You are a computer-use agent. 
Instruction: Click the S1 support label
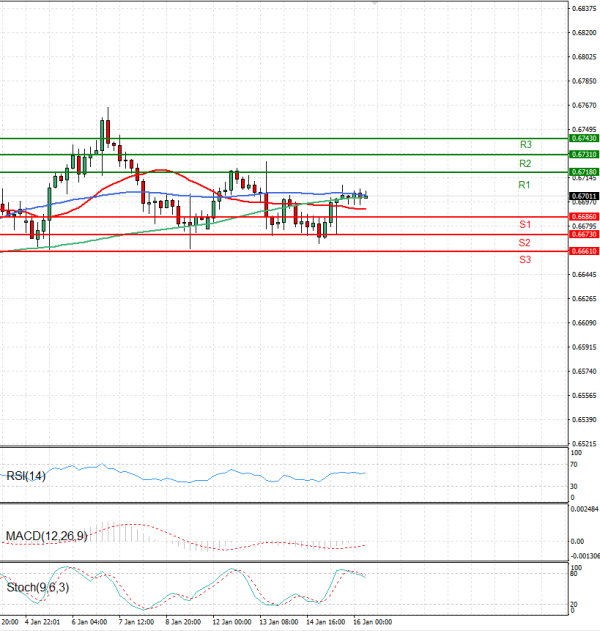point(524,224)
